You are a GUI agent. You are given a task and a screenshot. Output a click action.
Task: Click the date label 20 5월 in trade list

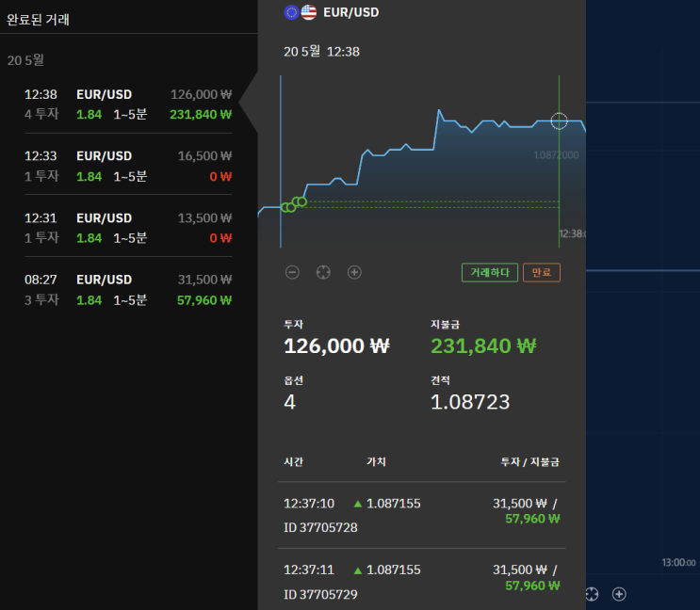pyautogui.click(x=25, y=60)
